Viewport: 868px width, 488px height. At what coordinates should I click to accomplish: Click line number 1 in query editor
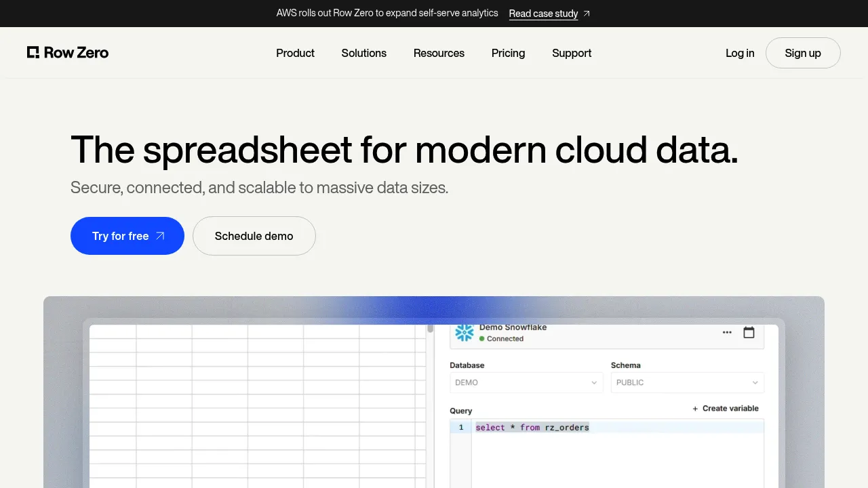click(x=461, y=427)
